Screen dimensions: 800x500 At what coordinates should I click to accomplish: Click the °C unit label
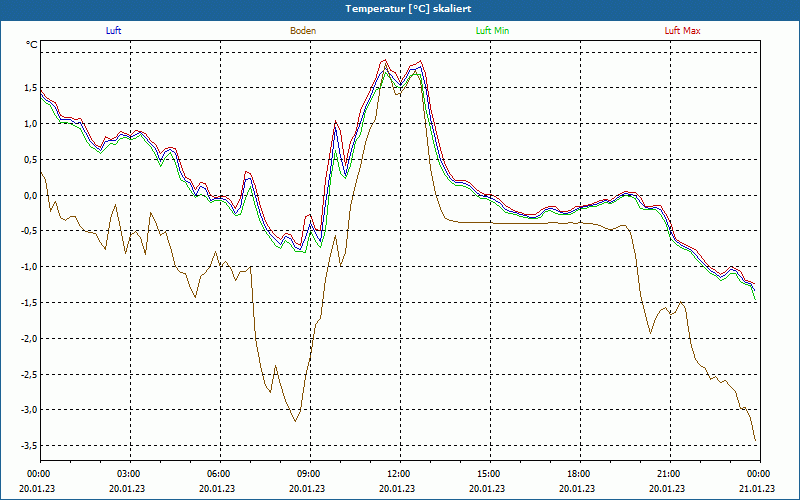click(32, 45)
